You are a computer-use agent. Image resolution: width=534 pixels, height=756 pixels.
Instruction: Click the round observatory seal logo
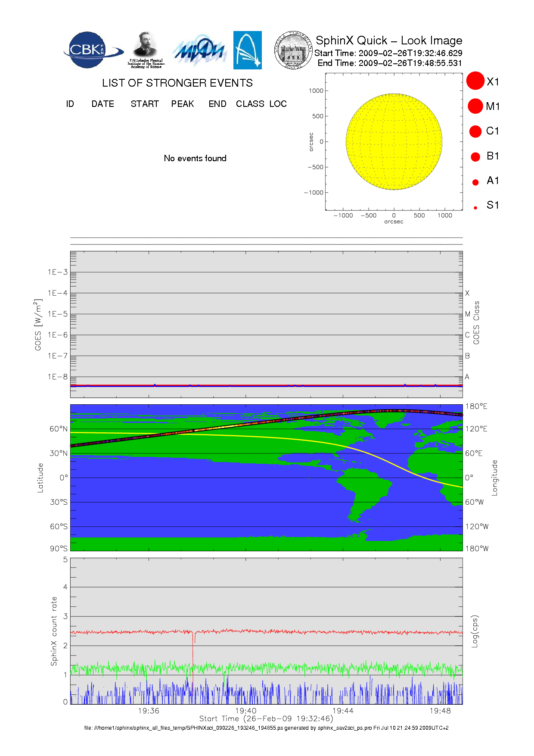293,50
